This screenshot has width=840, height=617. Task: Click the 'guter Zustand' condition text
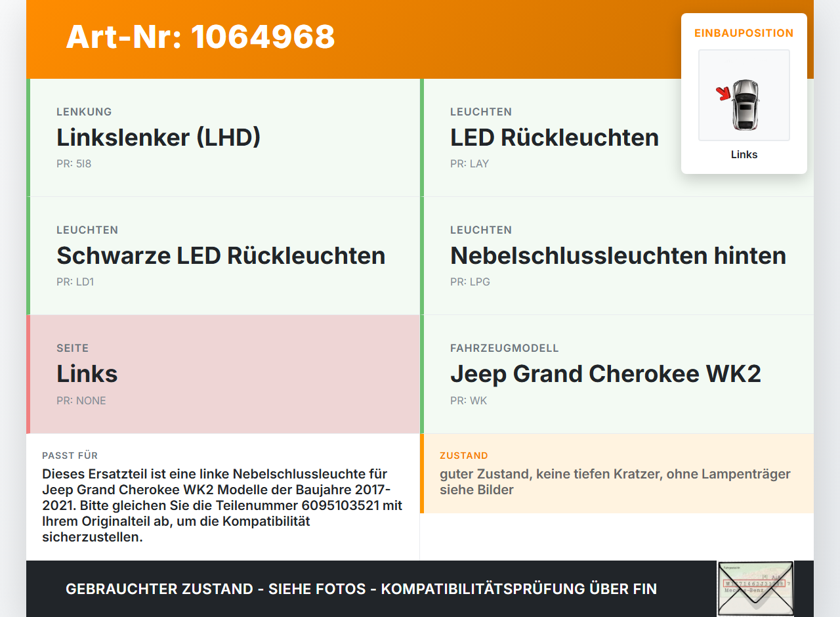(x=615, y=482)
